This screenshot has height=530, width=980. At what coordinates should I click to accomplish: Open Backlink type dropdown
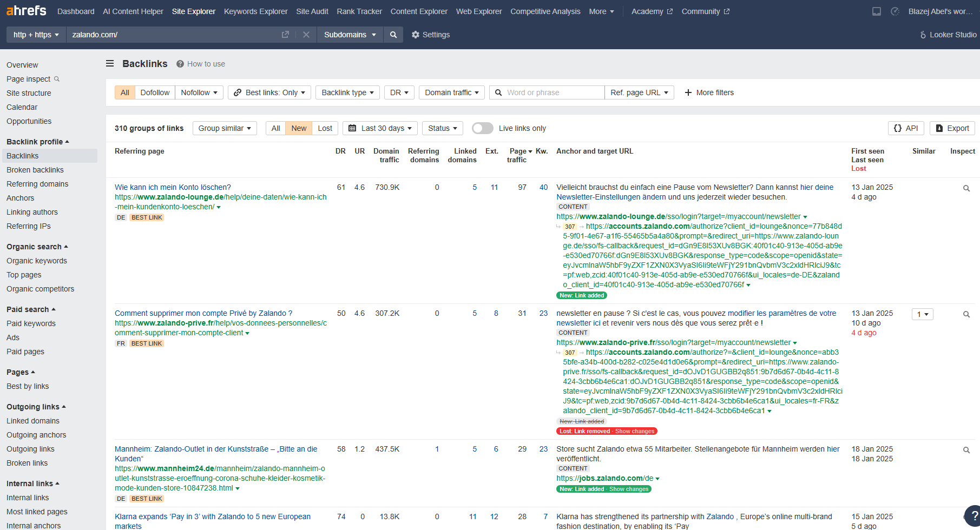coord(347,92)
